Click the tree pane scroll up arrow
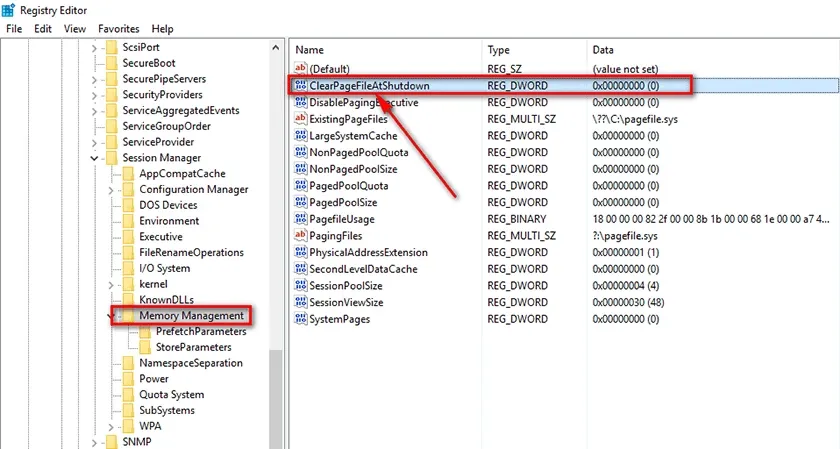 coord(276,48)
